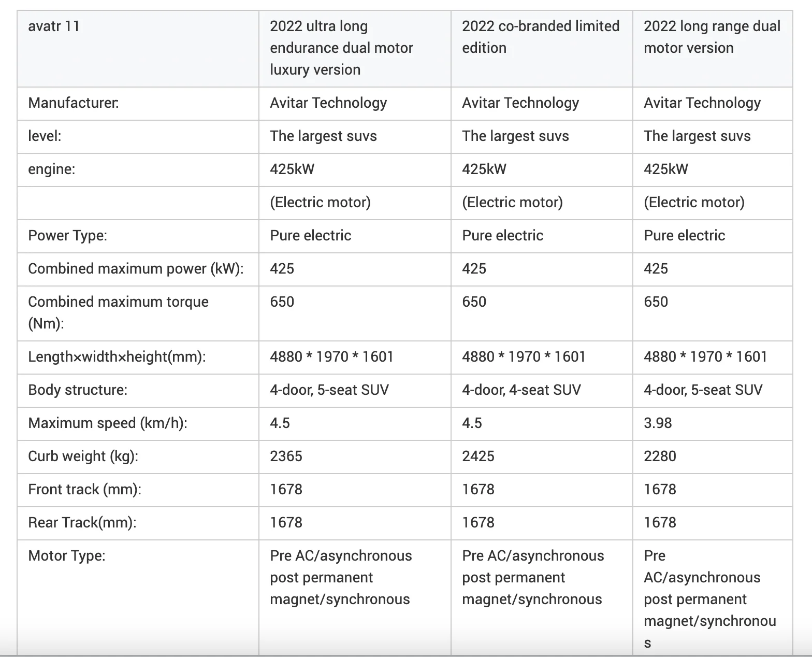
Task: Select the "Power Type:" row label
Action: point(67,235)
